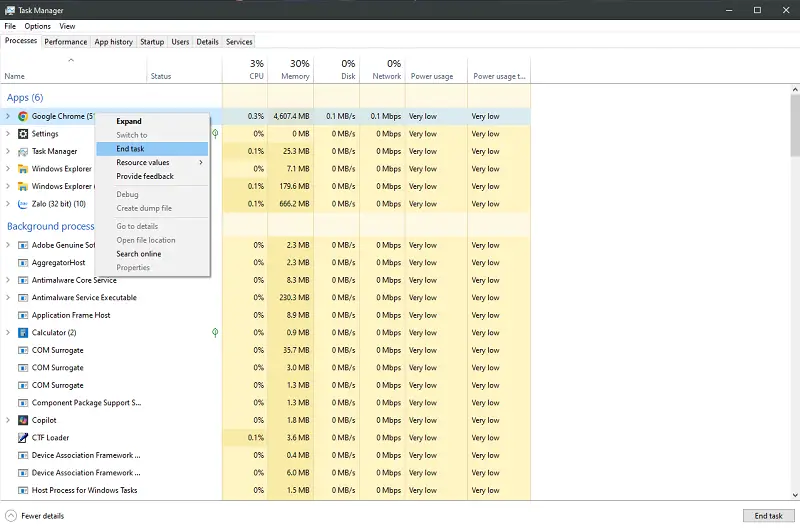Click the green leaf suspended icon beside Calculator
The image size is (800, 531).
215,333
